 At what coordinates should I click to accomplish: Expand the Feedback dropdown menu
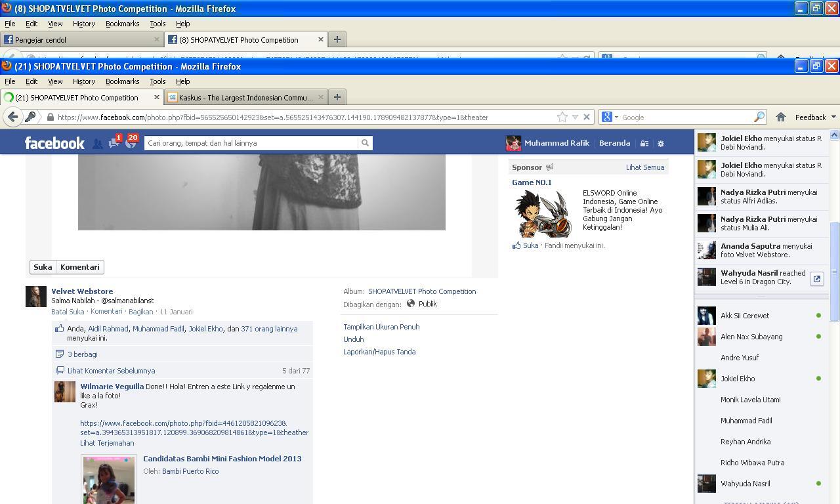coord(815,117)
